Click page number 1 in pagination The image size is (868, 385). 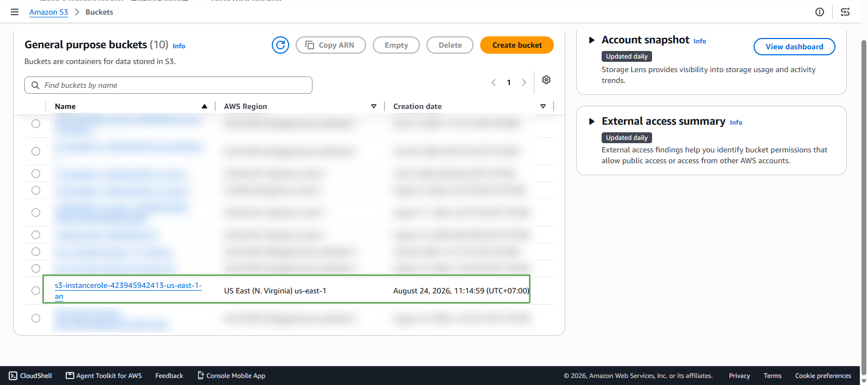click(509, 82)
